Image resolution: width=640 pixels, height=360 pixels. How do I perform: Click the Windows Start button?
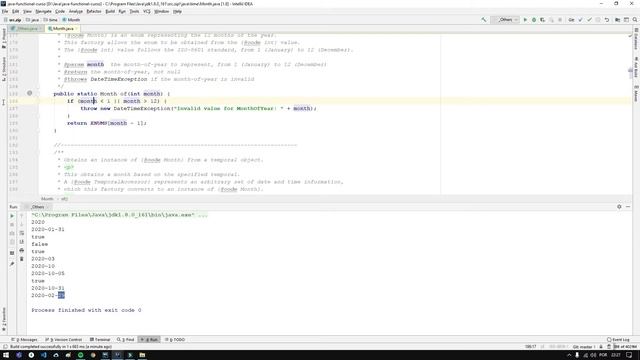(6, 355)
